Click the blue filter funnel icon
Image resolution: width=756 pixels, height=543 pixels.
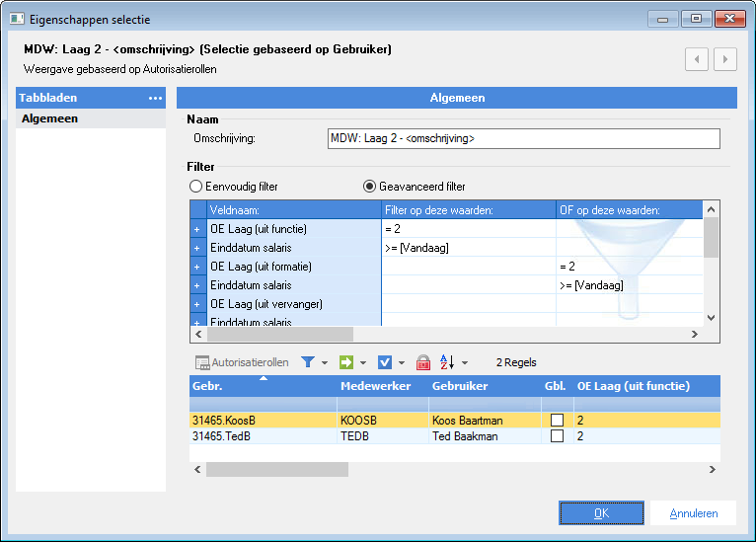[308, 362]
